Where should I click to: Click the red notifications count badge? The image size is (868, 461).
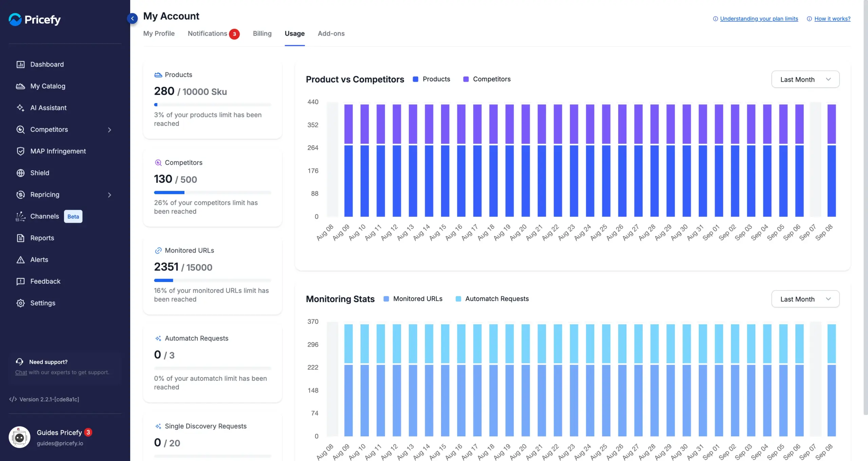(234, 34)
